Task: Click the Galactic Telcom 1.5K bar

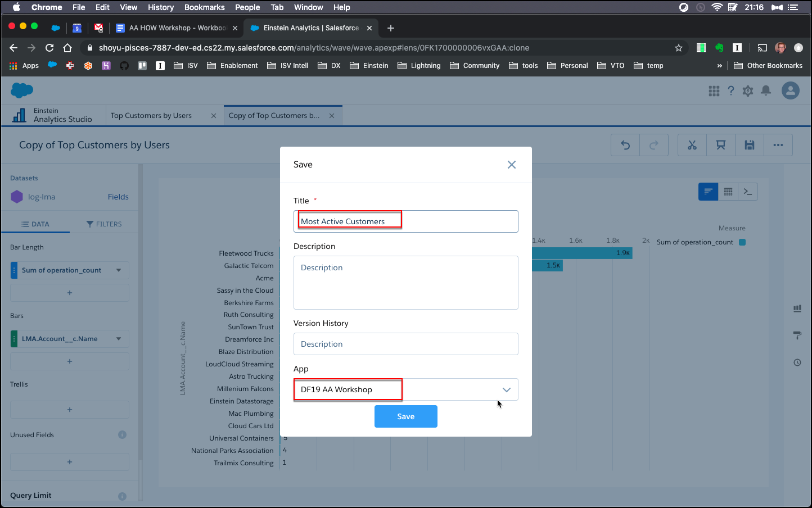Action: [547, 265]
